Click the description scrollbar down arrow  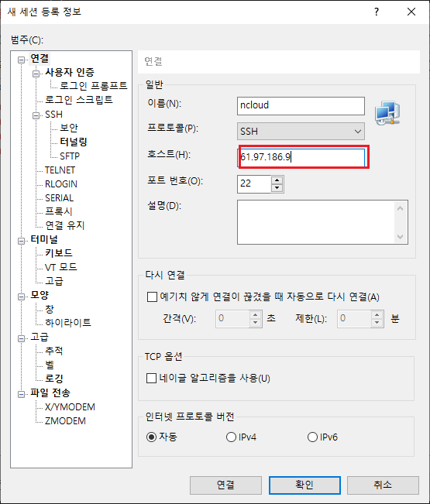click(400, 237)
